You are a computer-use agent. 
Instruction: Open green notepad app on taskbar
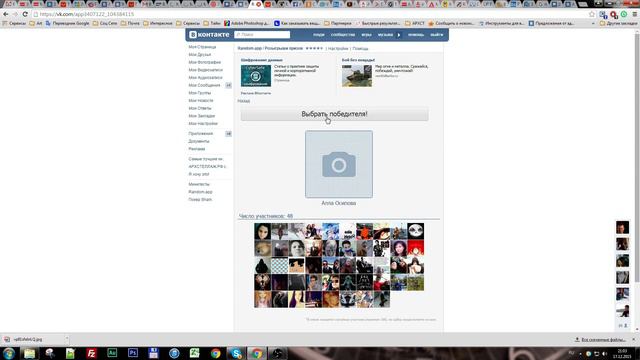pos(71,353)
